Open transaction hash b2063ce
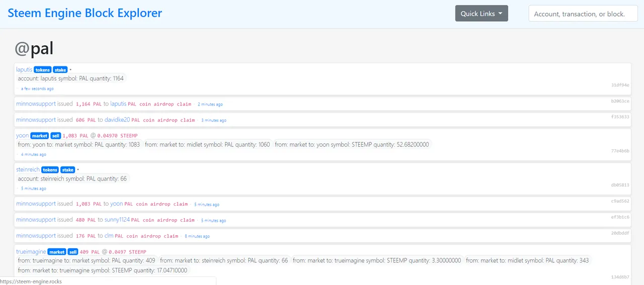 pos(620,101)
